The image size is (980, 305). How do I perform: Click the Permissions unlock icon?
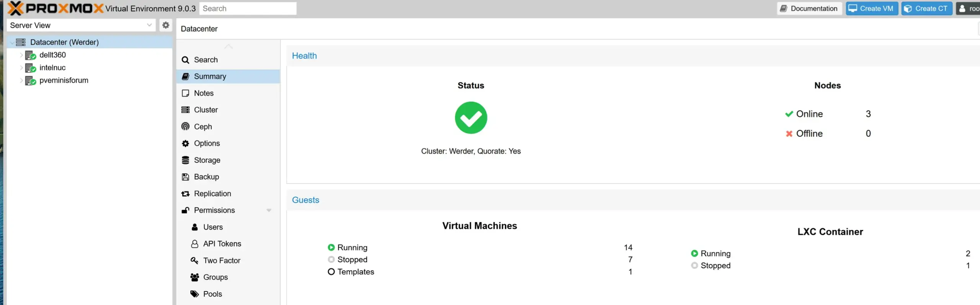185,210
